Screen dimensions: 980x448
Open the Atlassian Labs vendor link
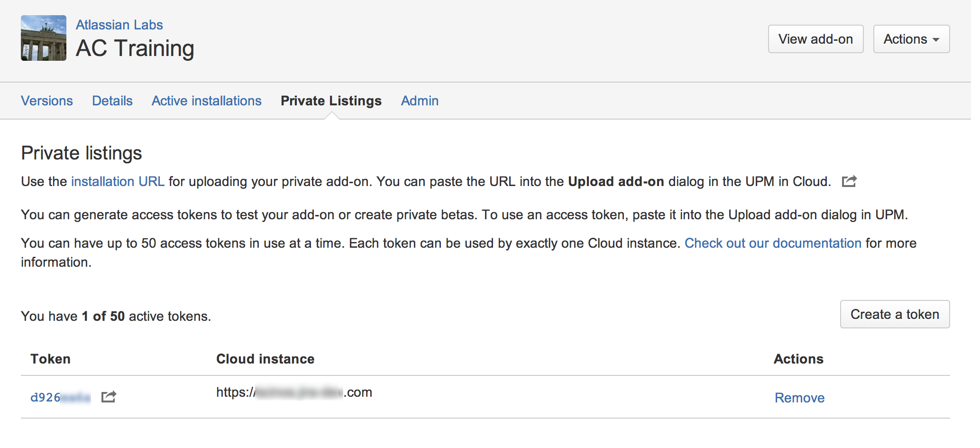pos(119,25)
